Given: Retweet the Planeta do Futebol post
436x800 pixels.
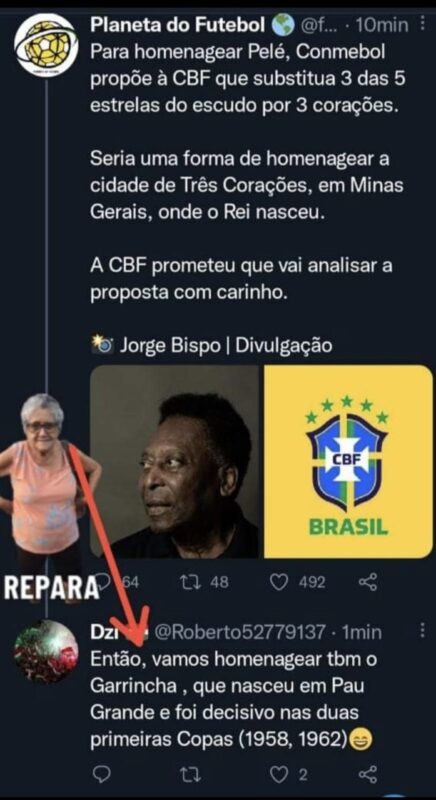Looking at the screenshot, I should (204, 582).
